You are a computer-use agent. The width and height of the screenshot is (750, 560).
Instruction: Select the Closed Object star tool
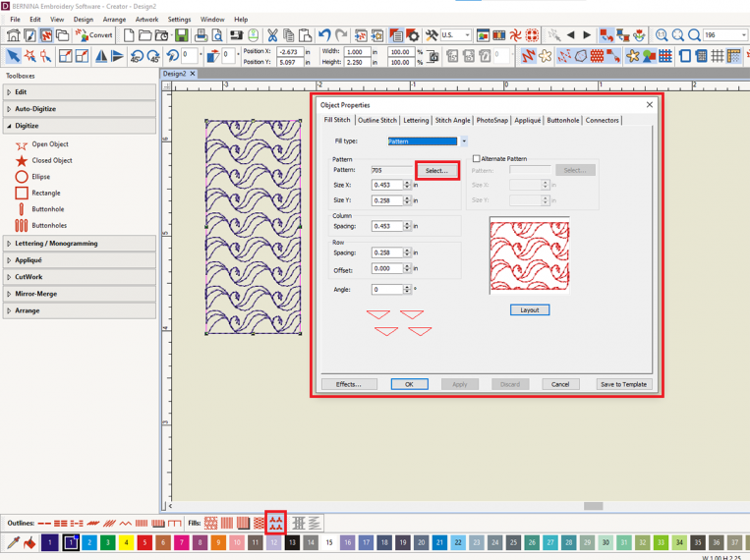[51, 160]
